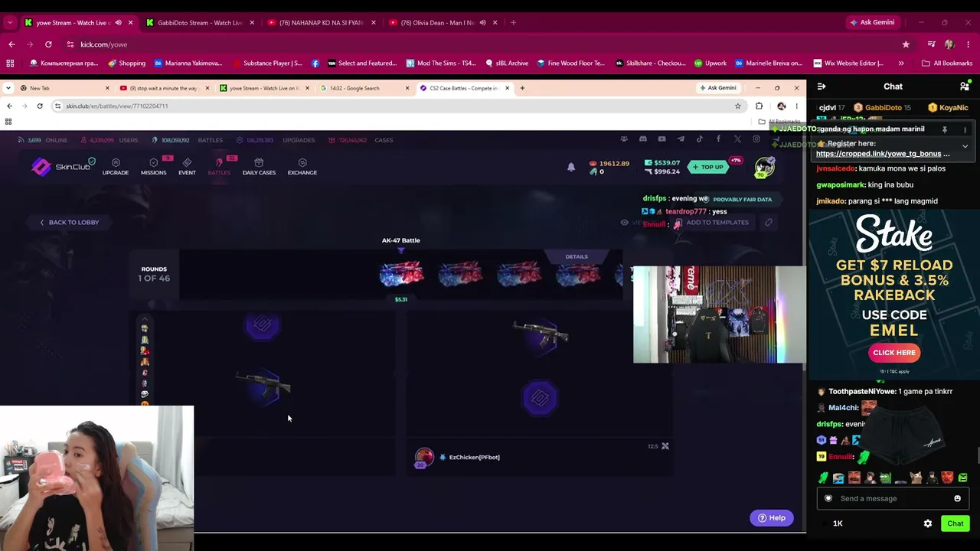980x551 pixels.
Task: Open SkinClub X social link
Action: tap(737, 139)
